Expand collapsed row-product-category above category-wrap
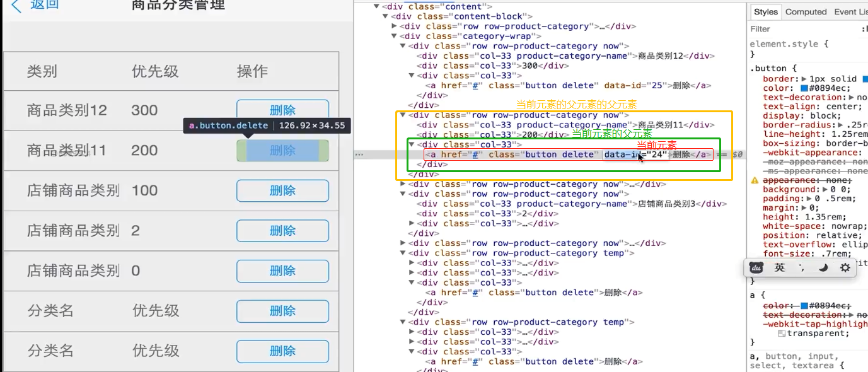Viewport: 868px width, 372px height. pyautogui.click(x=394, y=26)
